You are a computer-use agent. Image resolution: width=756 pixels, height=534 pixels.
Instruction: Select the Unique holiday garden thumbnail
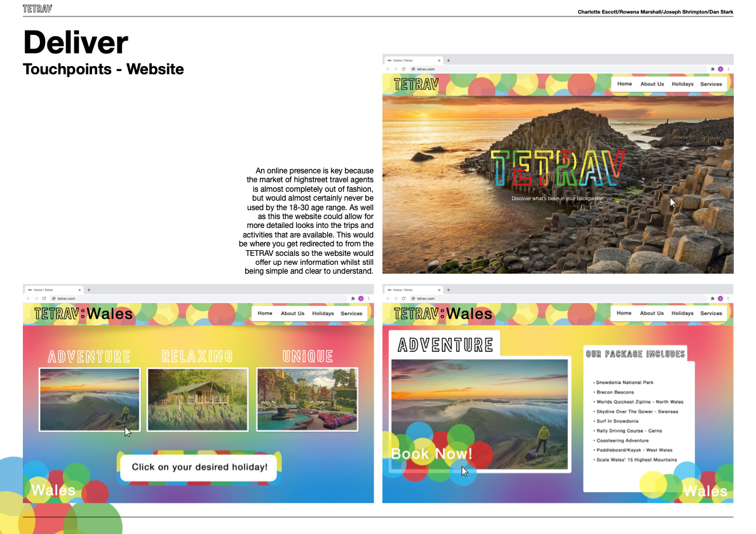coord(307,399)
